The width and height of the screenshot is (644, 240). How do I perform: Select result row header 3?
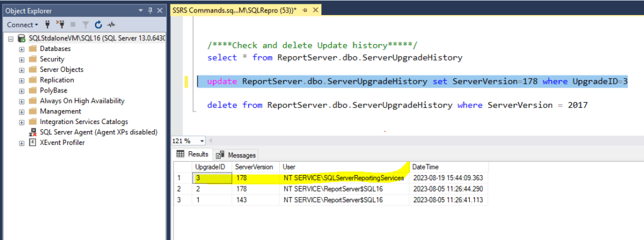pos(183,200)
